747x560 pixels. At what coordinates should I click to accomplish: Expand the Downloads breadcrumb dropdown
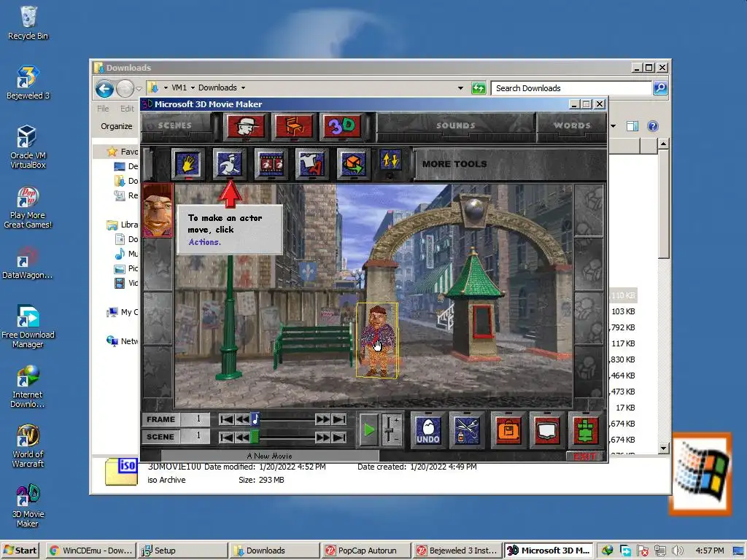pyautogui.click(x=243, y=87)
